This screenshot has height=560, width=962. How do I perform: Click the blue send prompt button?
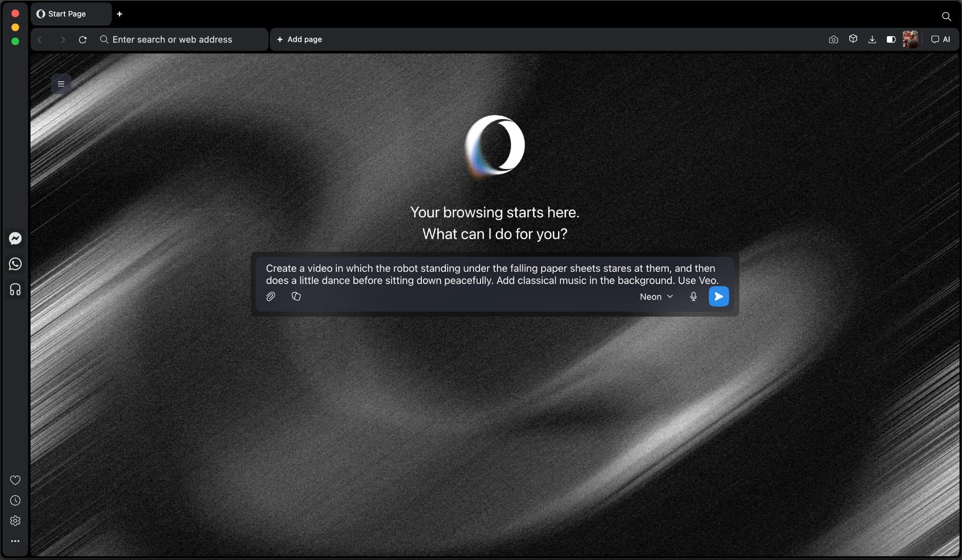[x=718, y=296]
